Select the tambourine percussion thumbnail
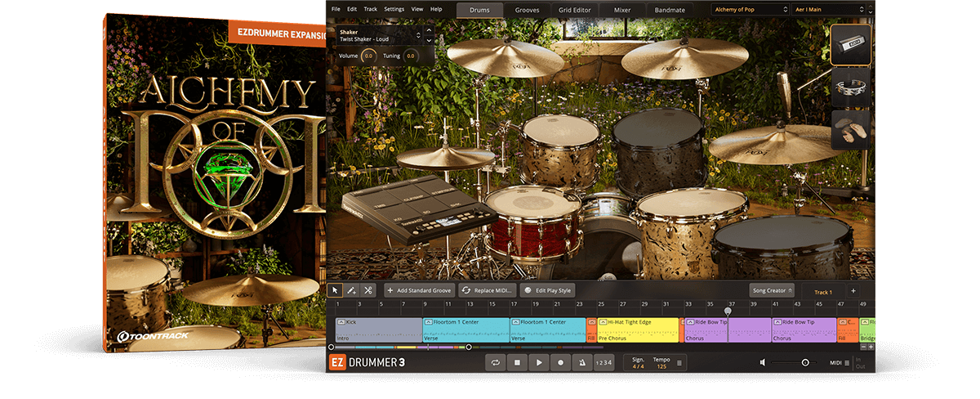 click(x=851, y=88)
